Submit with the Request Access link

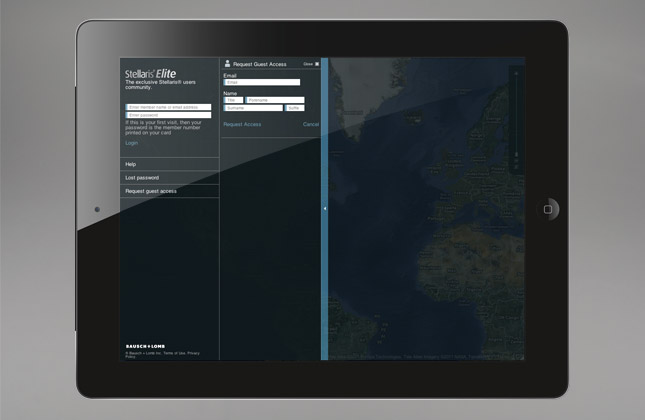pyautogui.click(x=242, y=124)
